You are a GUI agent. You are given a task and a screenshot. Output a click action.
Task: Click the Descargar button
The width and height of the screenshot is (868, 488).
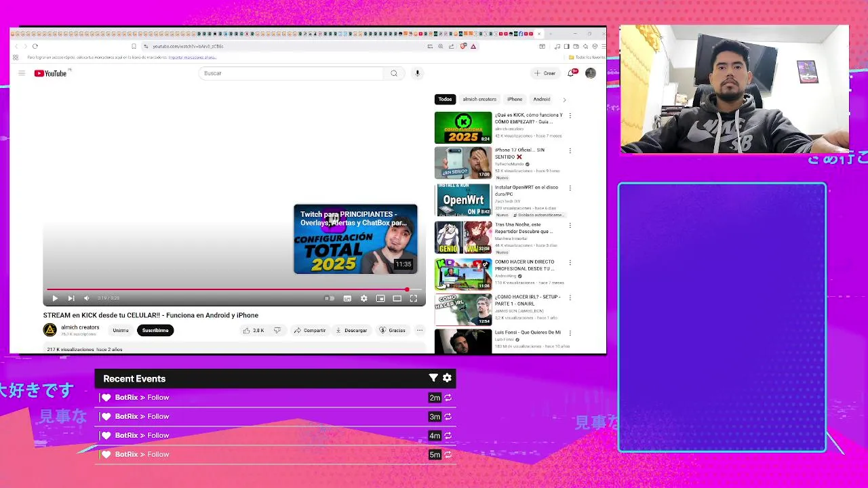[x=351, y=331]
